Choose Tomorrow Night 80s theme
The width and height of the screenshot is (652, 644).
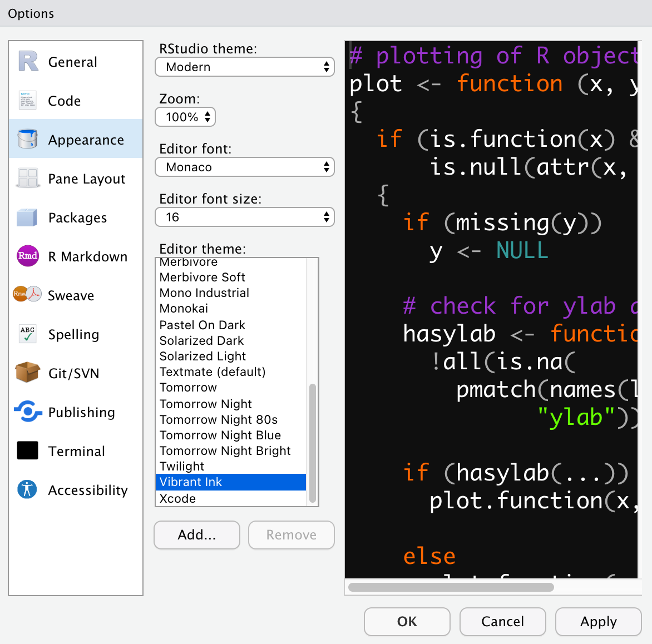231,420
